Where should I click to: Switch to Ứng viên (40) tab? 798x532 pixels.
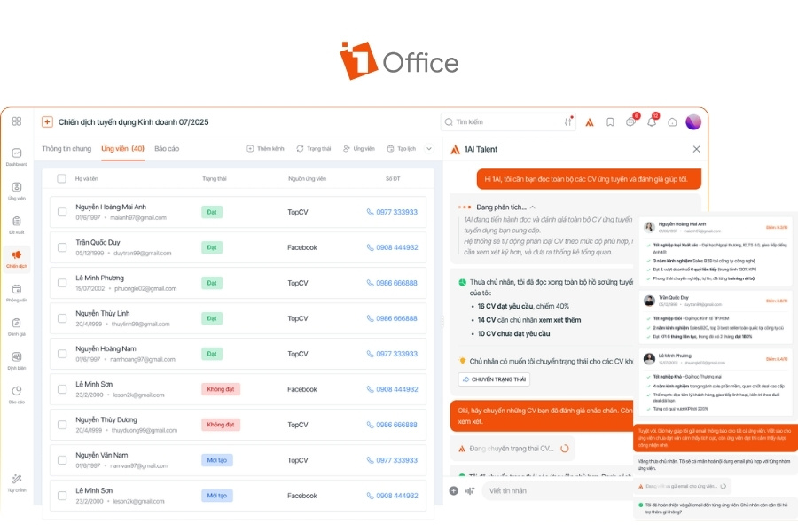click(122, 149)
